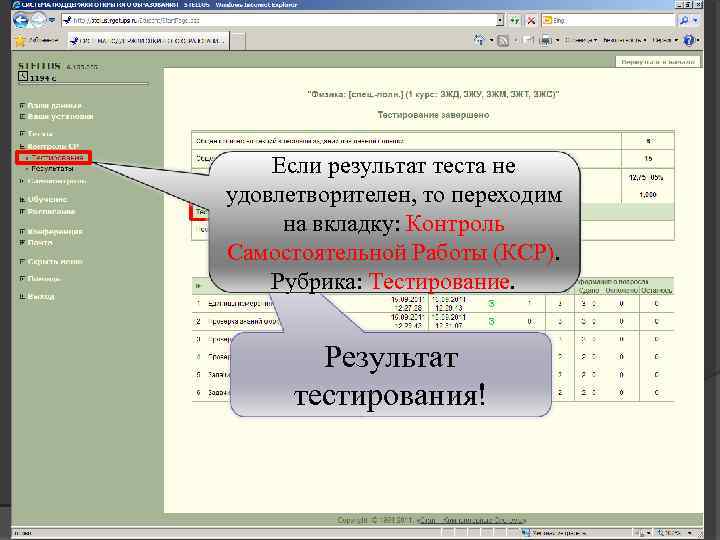Click the blue Help question mark icon
This screenshot has height=540, width=720.
(x=688, y=40)
